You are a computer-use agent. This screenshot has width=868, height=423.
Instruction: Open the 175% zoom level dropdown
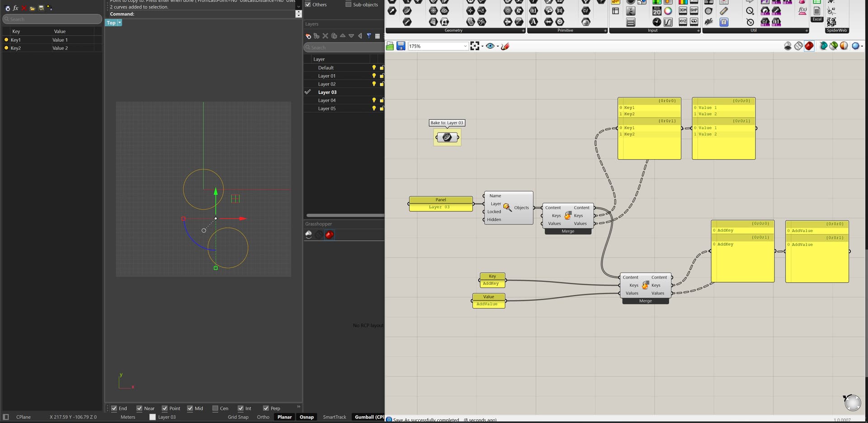(x=465, y=46)
